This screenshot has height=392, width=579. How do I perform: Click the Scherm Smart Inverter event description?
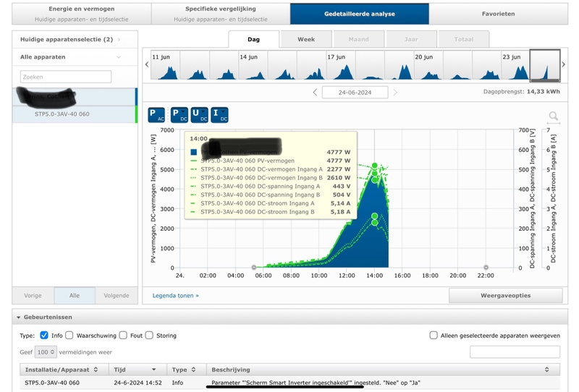[316, 383]
